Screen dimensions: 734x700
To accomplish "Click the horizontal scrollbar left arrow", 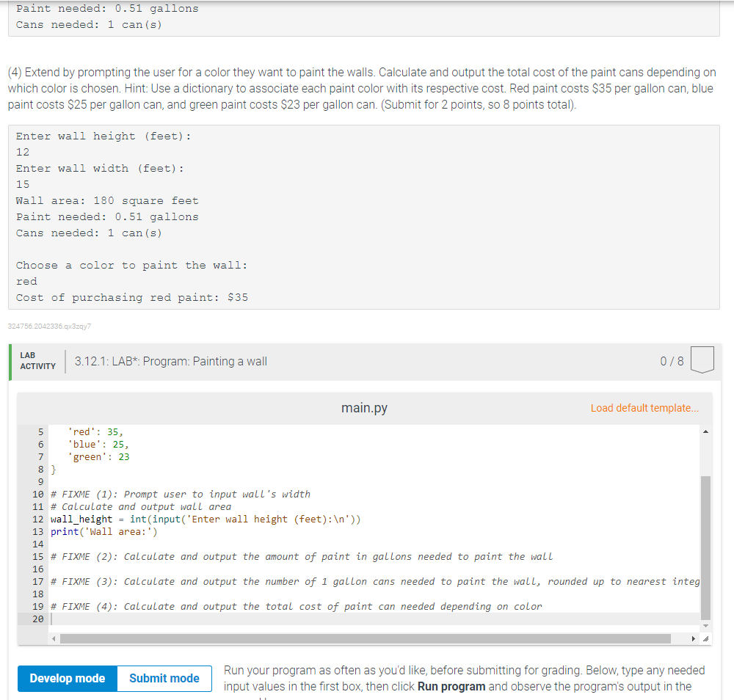I will (54, 638).
